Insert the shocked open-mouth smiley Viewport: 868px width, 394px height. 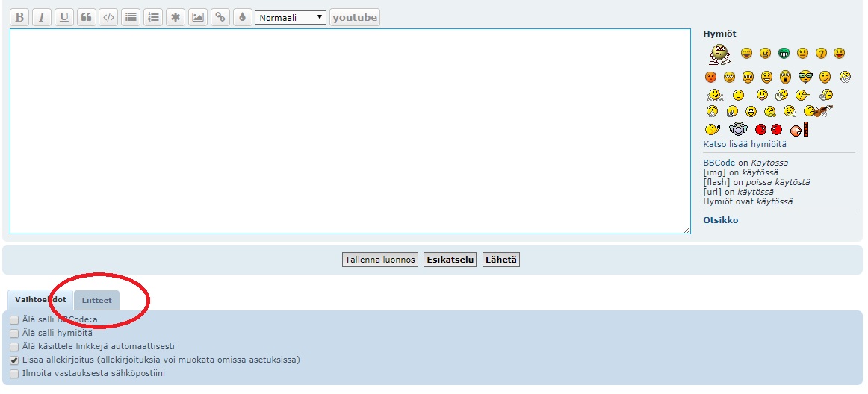[785, 77]
